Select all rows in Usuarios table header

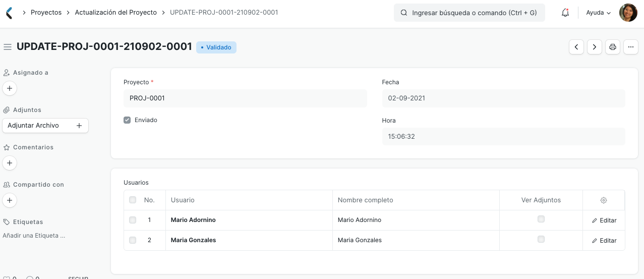tap(133, 200)
